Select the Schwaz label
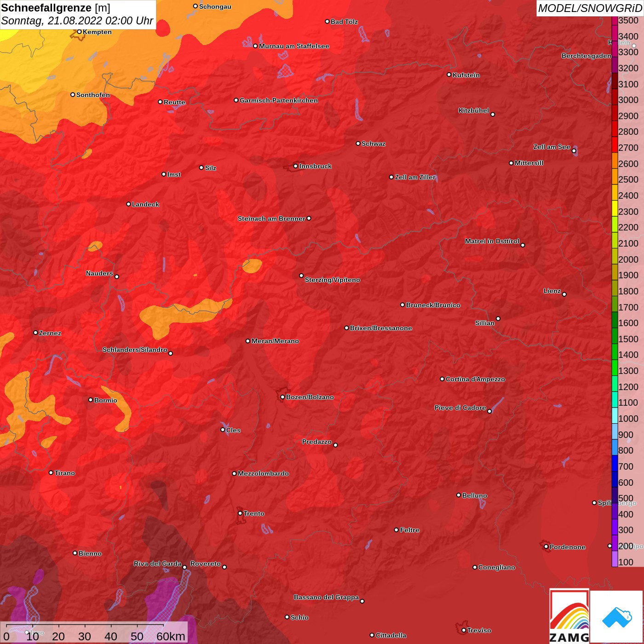 [x=373, y=144]
